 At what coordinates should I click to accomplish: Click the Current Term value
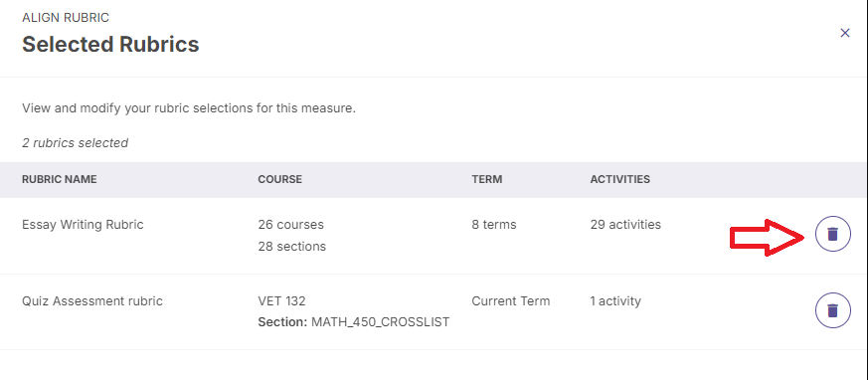[511, 300]
